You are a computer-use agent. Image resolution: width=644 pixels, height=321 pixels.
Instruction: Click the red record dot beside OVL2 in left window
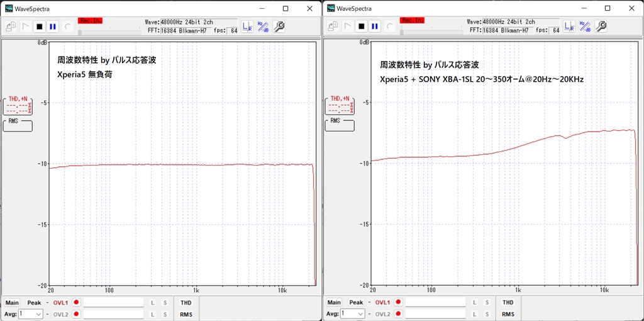click(x=76, y=314)
